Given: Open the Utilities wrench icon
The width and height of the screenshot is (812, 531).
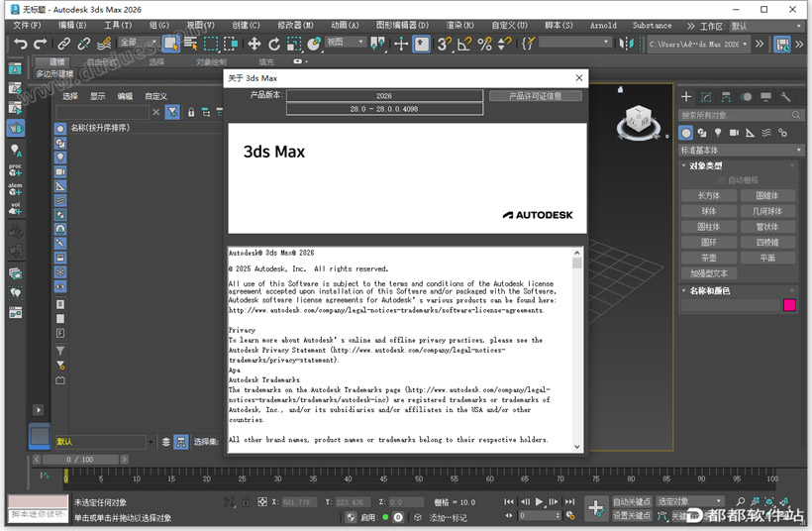Looking at the screenshot, I should pos(785,97).
